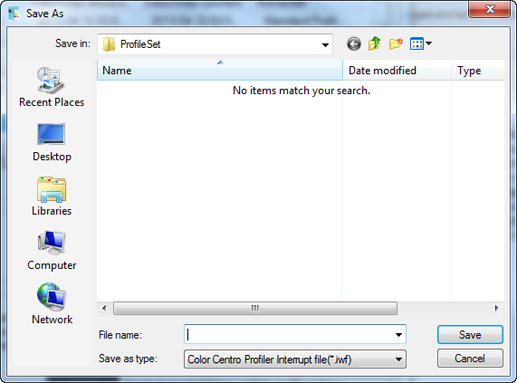Click the Save button
Screen dimensions: 517x383
click(470, 335)
